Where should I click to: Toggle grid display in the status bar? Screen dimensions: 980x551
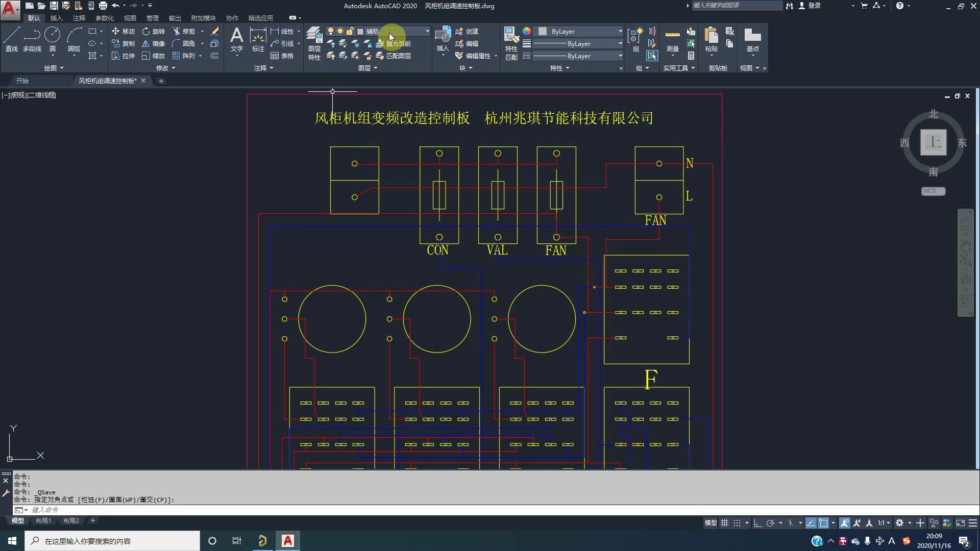[725, 523]
